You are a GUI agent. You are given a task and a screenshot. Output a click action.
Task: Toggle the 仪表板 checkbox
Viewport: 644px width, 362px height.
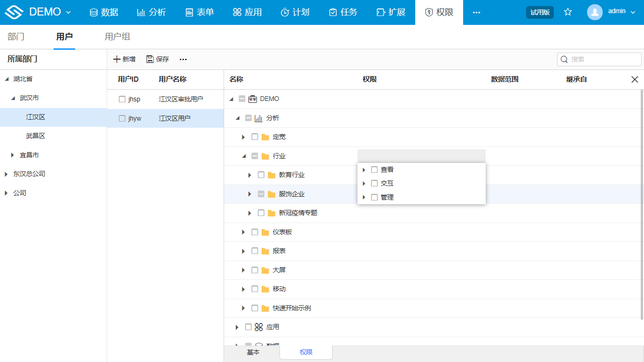255,232
